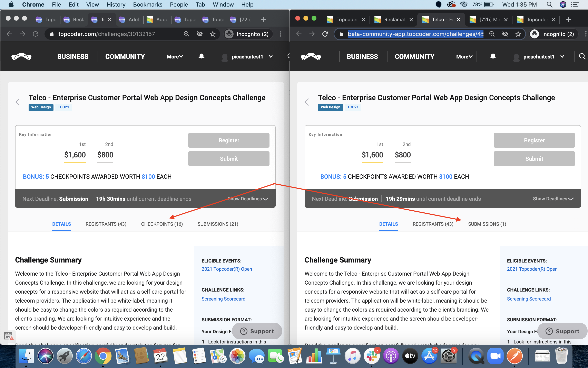Click the notification bell in right window
The image size is (588, 368).
click(493, 56)
